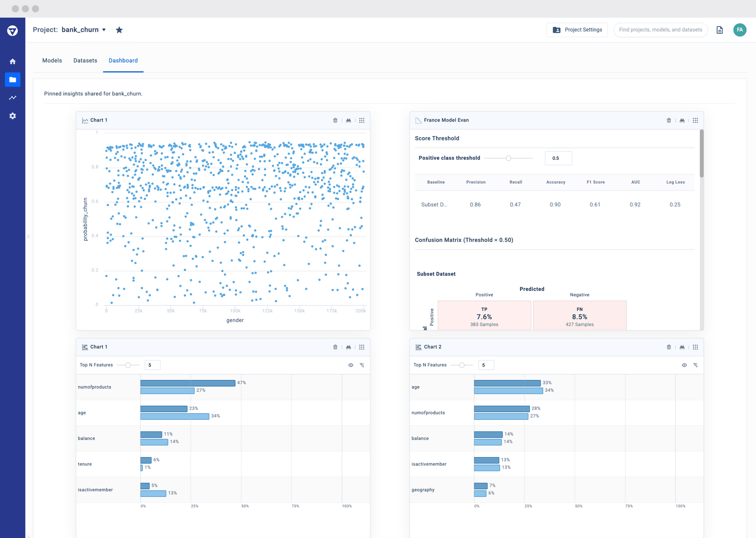Click the document icon near the avatar
756x538 pixels.
(x=720, y=29)
